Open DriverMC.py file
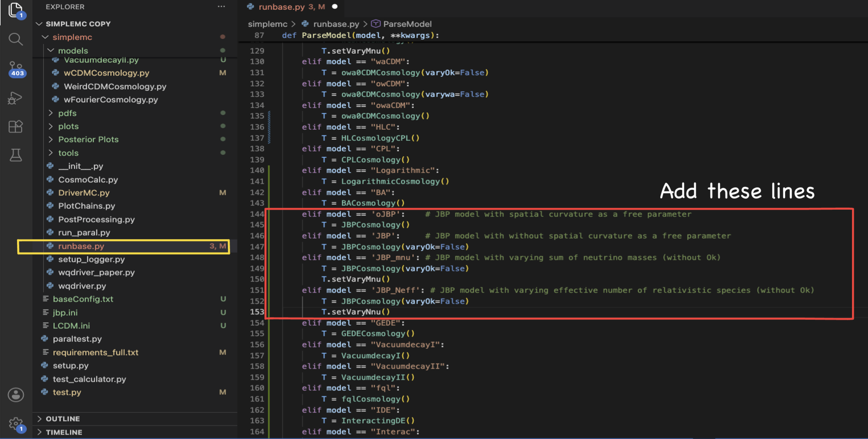 84,193
